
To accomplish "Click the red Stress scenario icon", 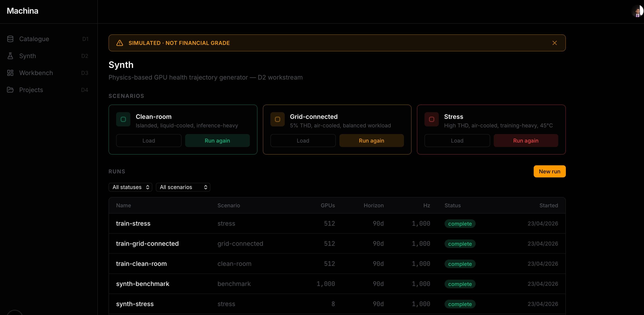I will click(431, 119).
